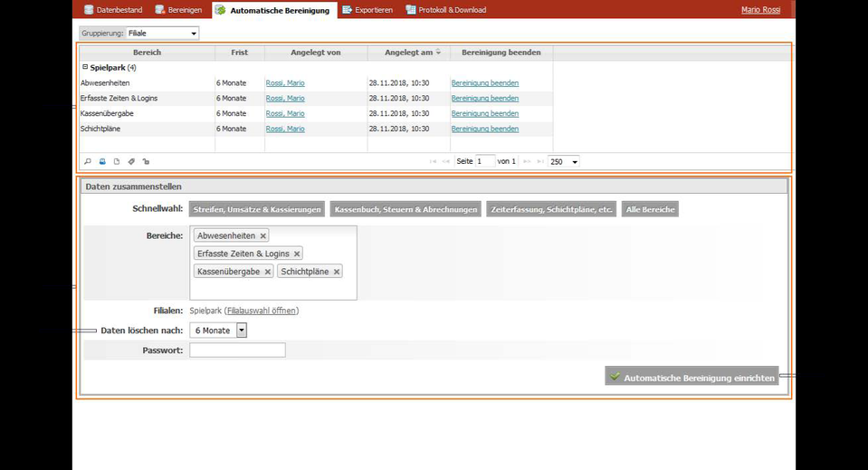Open the Exportieren tab
The image size is (868, 470).
click(367, 10)
